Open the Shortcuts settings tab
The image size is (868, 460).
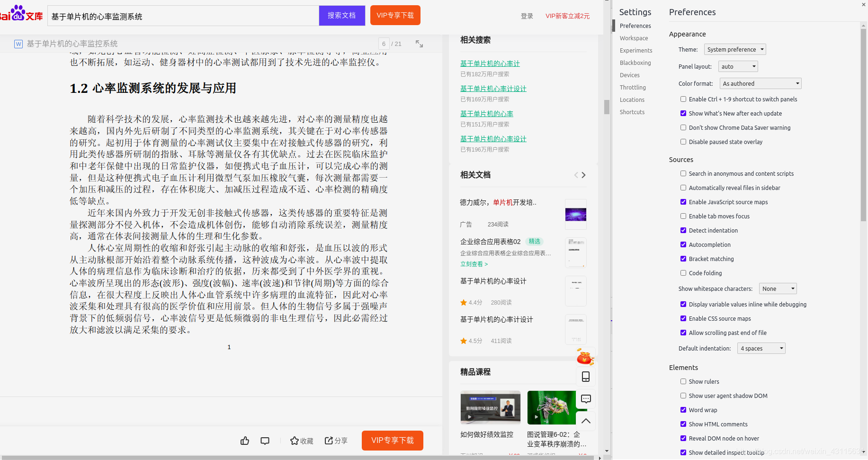point(632,112)
